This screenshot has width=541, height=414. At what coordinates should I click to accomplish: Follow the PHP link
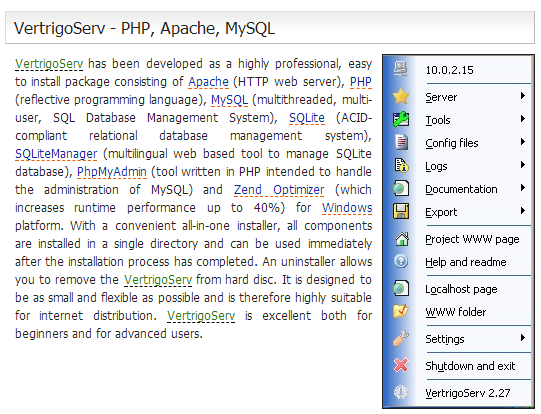[x=361, y=82]
